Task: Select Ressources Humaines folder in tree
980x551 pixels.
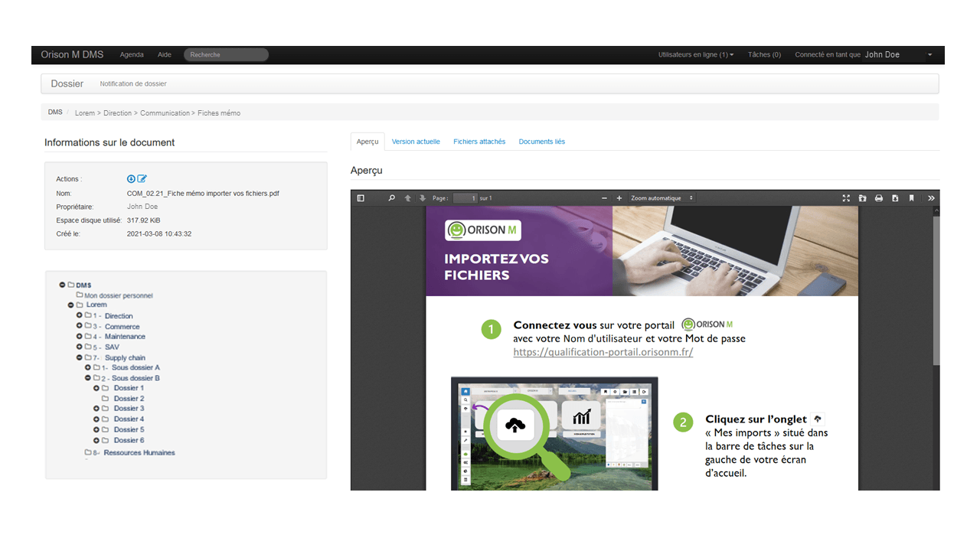Action: (x=139, y=453)
